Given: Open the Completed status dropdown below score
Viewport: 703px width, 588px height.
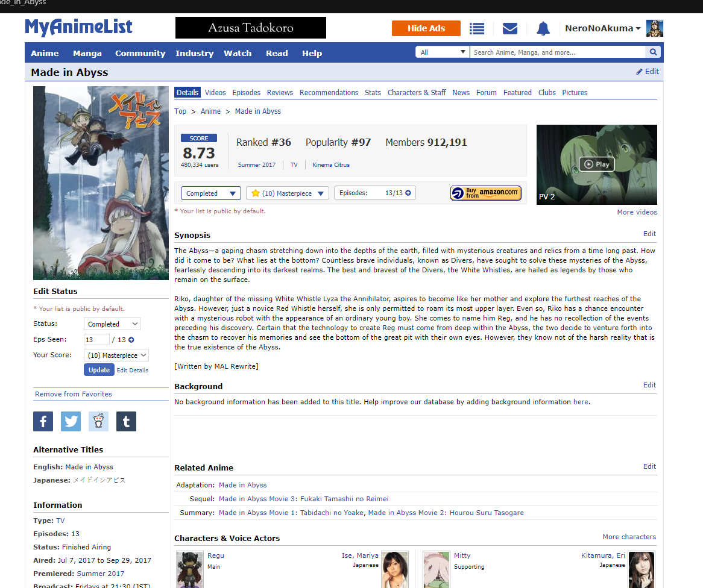Looking at the screenshot, I should pos(210,193).
